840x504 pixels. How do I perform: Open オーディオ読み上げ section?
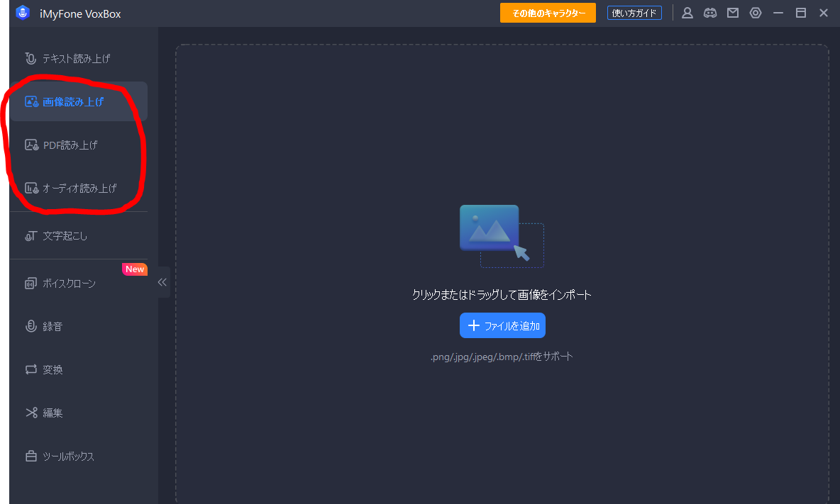[x=79, y=189]
